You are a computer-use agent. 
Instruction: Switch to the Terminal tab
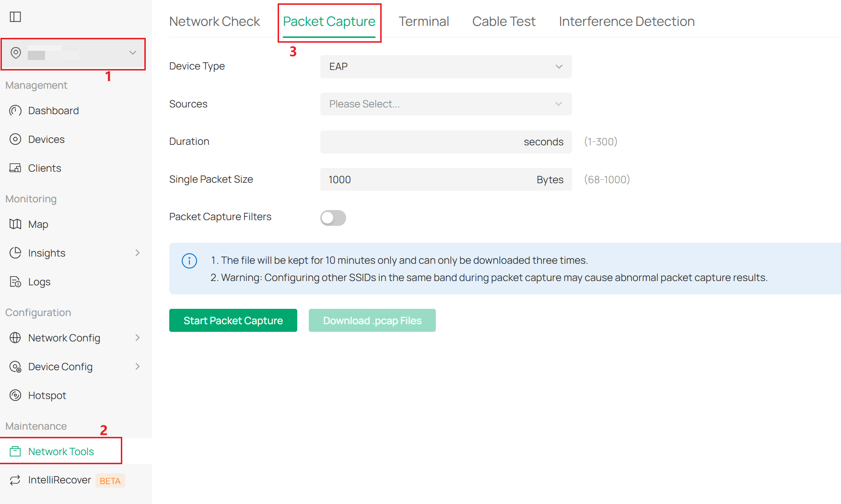424,21
